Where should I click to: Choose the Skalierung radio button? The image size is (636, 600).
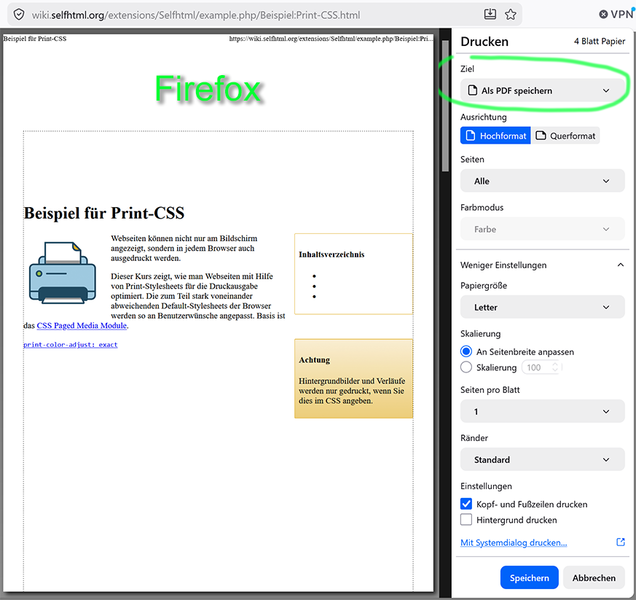pyautogui.click(x=466, y=367)
